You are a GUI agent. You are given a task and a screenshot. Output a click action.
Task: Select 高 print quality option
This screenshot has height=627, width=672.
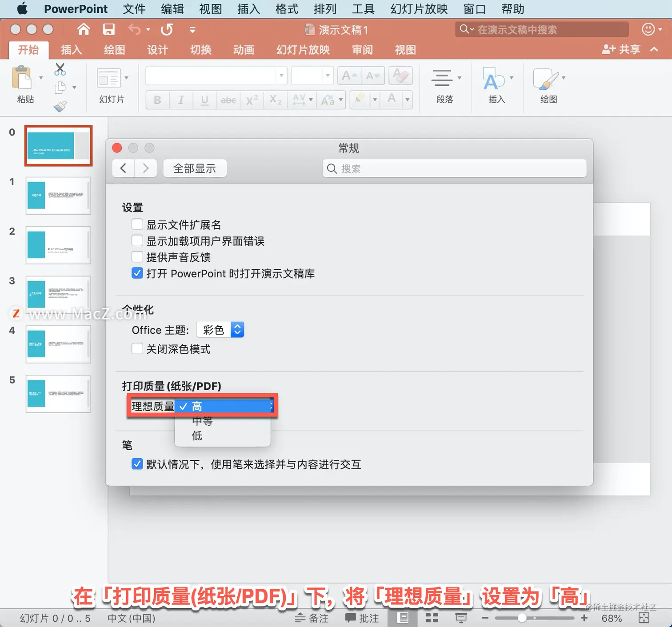coord(224,406)
